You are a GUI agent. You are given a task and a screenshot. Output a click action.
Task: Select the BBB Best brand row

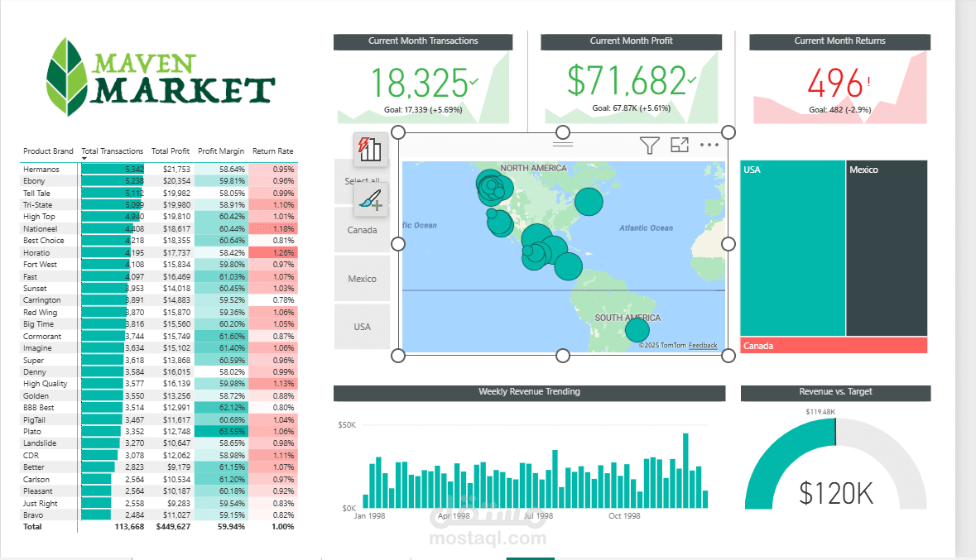click(159, 408)
